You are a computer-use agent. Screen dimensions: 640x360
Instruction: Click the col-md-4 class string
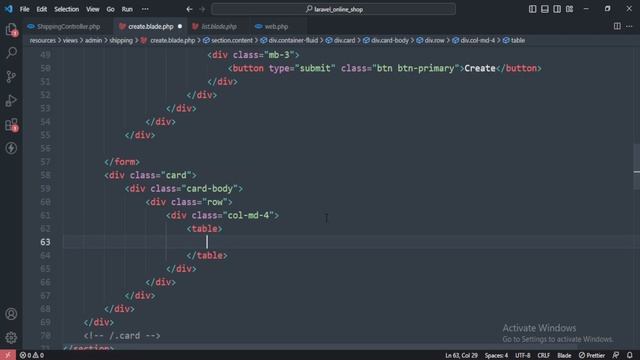251,216
